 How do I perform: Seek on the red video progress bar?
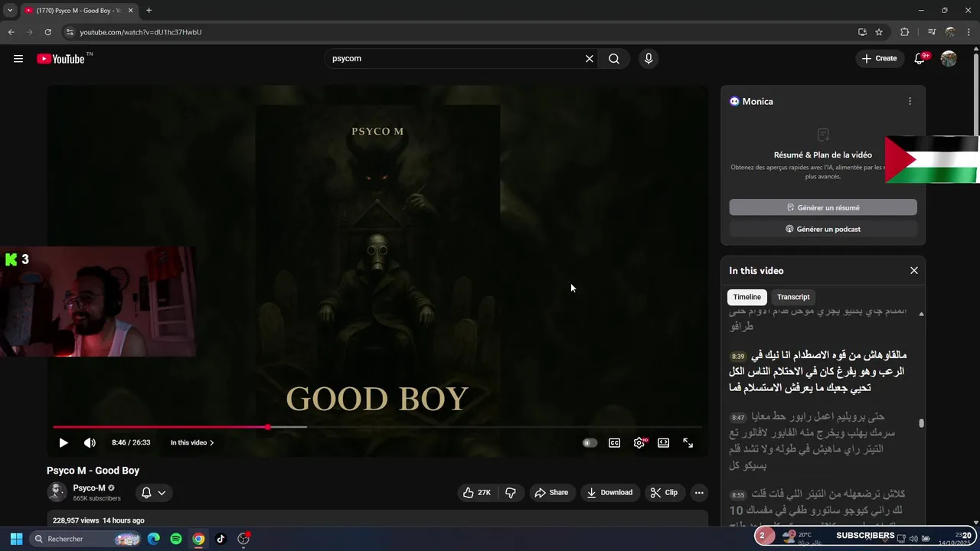(377, 427)
